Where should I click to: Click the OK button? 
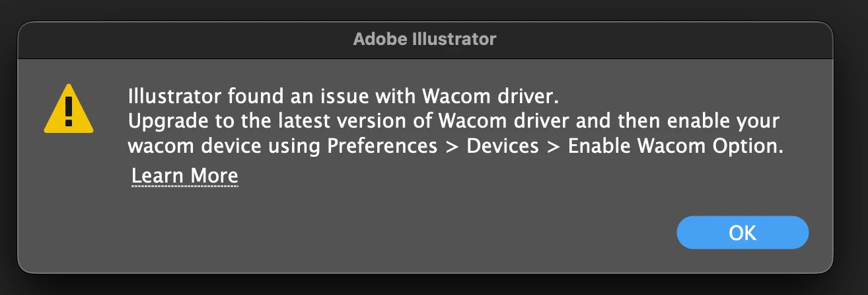(742, 233)
